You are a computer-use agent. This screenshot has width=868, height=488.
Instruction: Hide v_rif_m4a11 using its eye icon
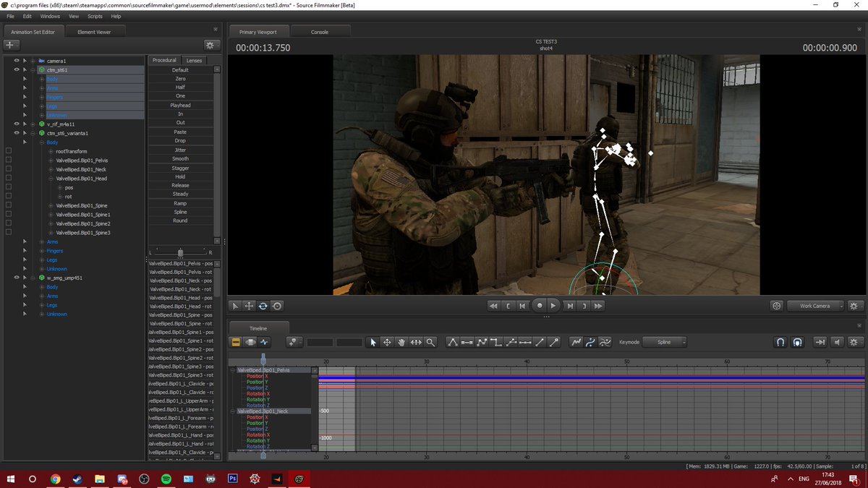click(x=17, y=124)
